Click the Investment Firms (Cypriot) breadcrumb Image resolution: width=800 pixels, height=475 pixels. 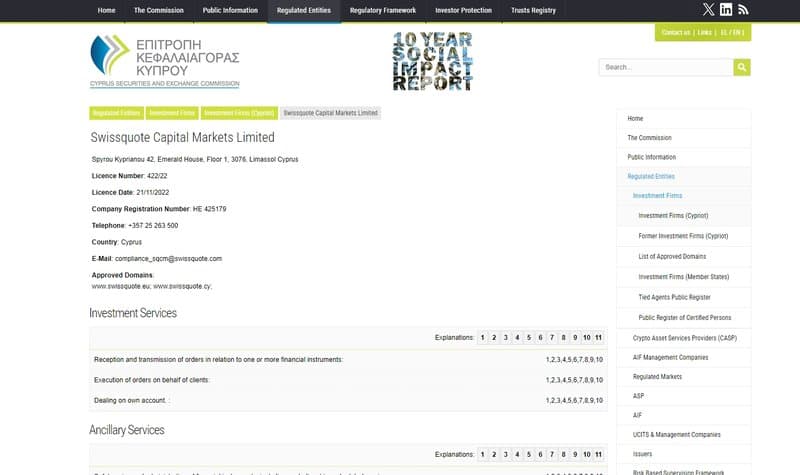point(240,113)
